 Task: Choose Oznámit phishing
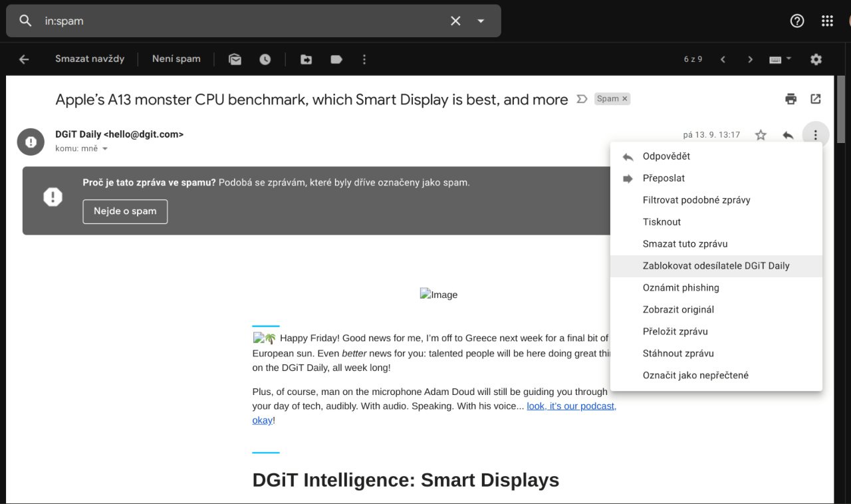pyautogui.click(x=716, y=288)
